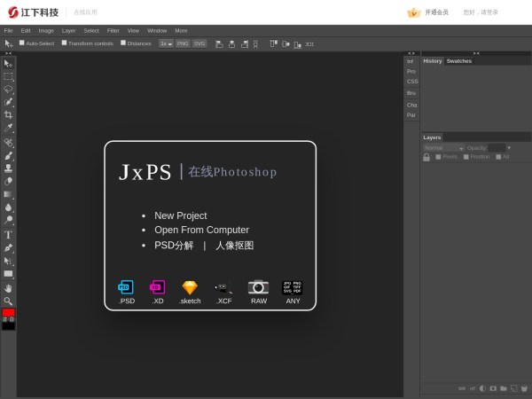Click the red foreground color swatch
The width and height of the screenshot is (532, 399).
(8, 313)
